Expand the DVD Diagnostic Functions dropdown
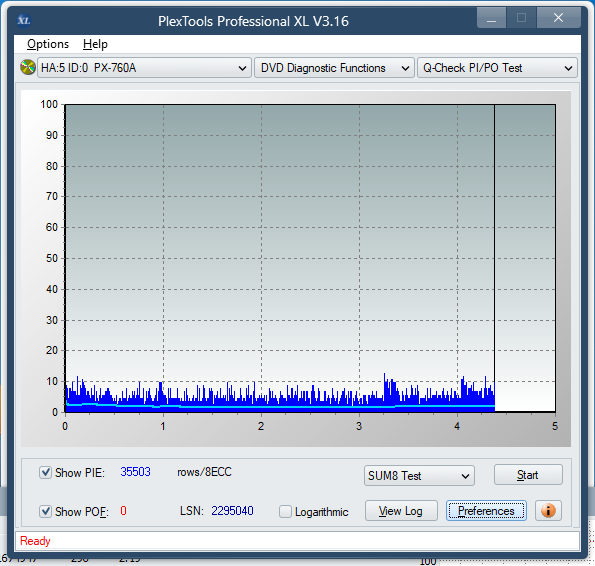Image resolution: width=595 pixels, height=566 pixels. point(334,68)
